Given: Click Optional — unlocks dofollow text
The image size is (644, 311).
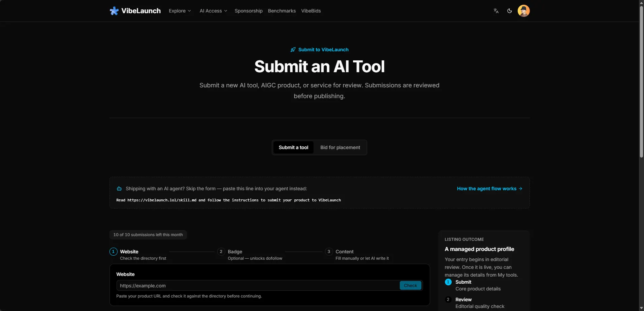Looking at the screenshot, I should point(255,258).
